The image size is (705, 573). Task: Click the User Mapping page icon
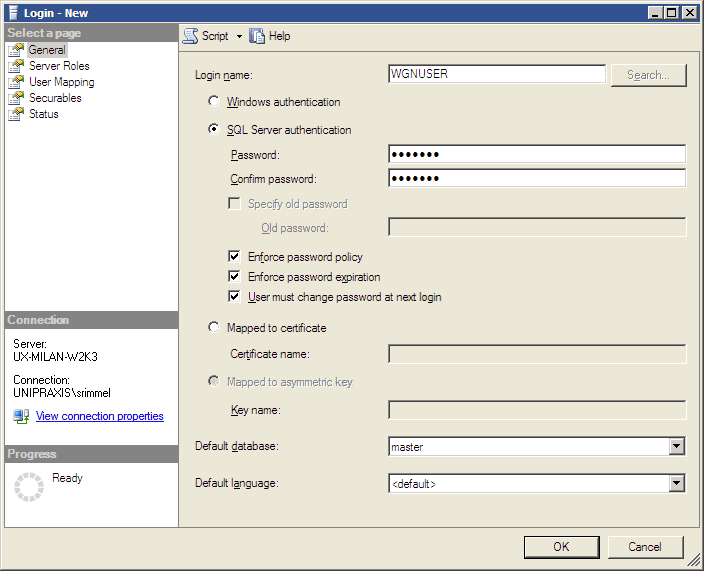point(16,82)
